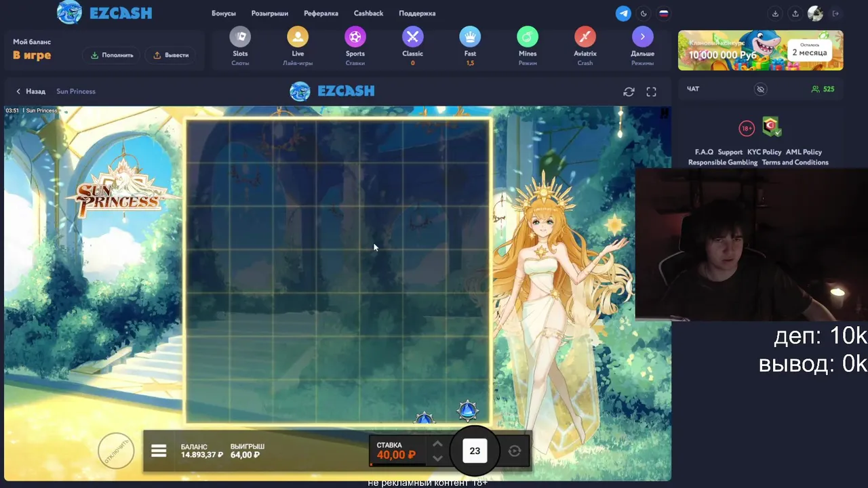Image resolution: width=868 pixels, height=488 pixels.
Task: Open the Support link in chat panel
Action: pos(730,152)
